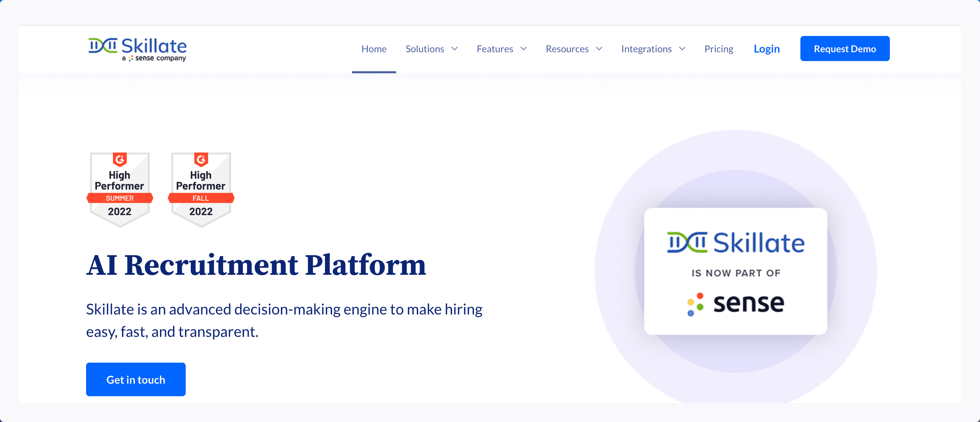Open the Pricing page link
The image size is (980, 422).
(x=718, y=49)
